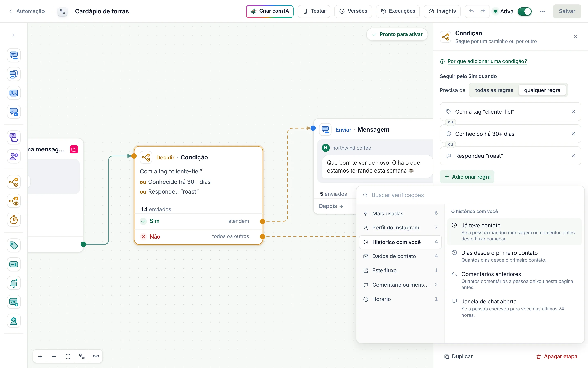Go back to Automação
The width and height of the screenshot is (588, 368).
(x=27, y=11)
